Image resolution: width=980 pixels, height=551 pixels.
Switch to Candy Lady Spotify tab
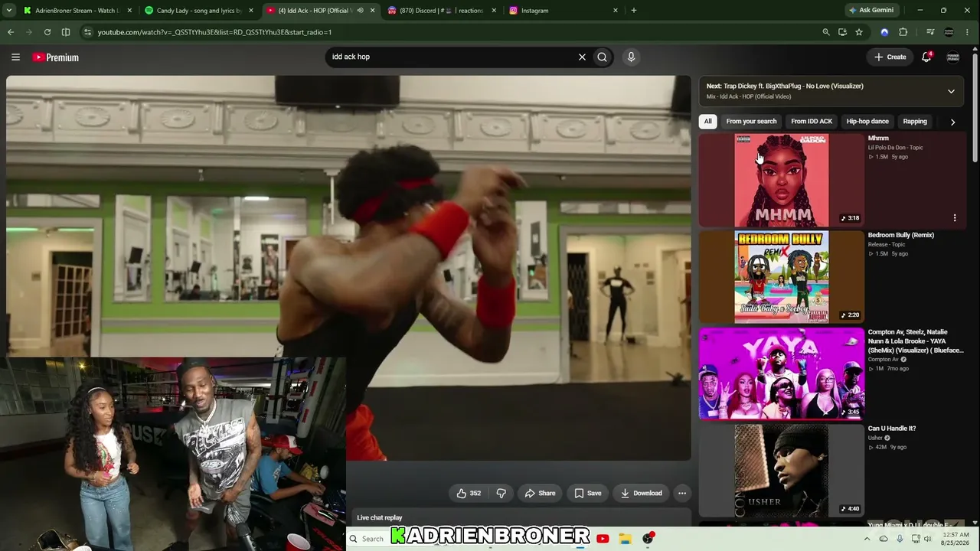pyautogui.click(x=198, y=11)
